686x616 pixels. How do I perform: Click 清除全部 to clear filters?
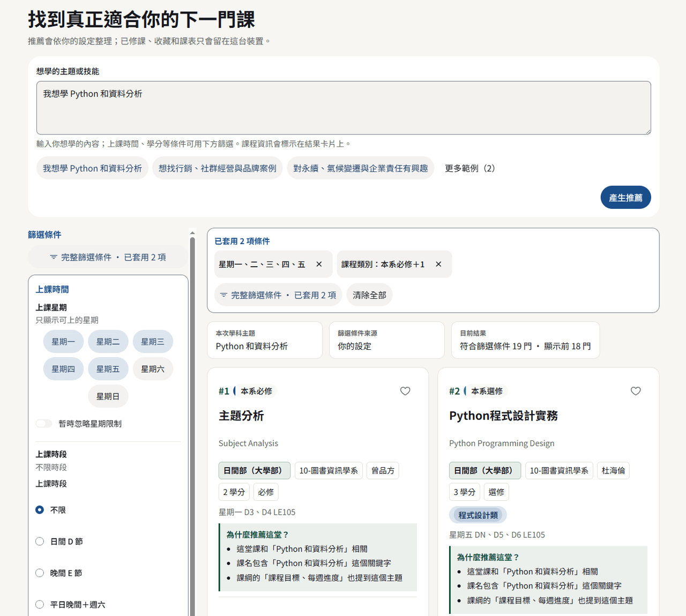(370, 295)
